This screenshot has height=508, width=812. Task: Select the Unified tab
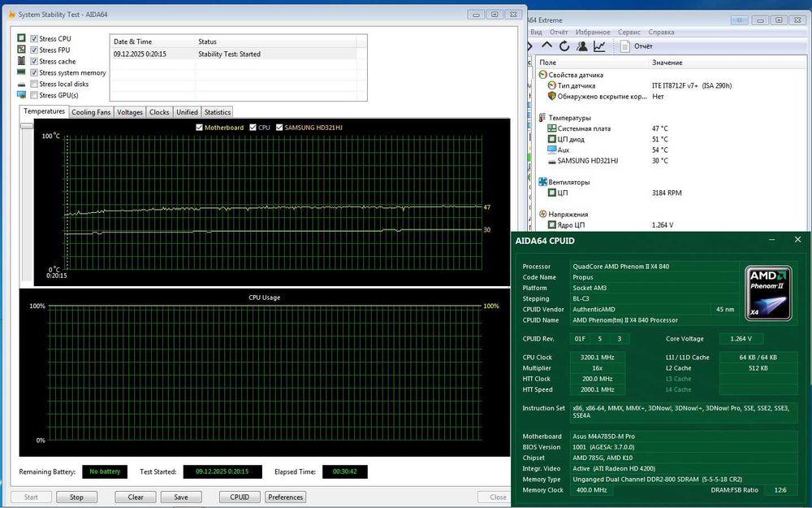pyautogui.click(x=187, y=112)
